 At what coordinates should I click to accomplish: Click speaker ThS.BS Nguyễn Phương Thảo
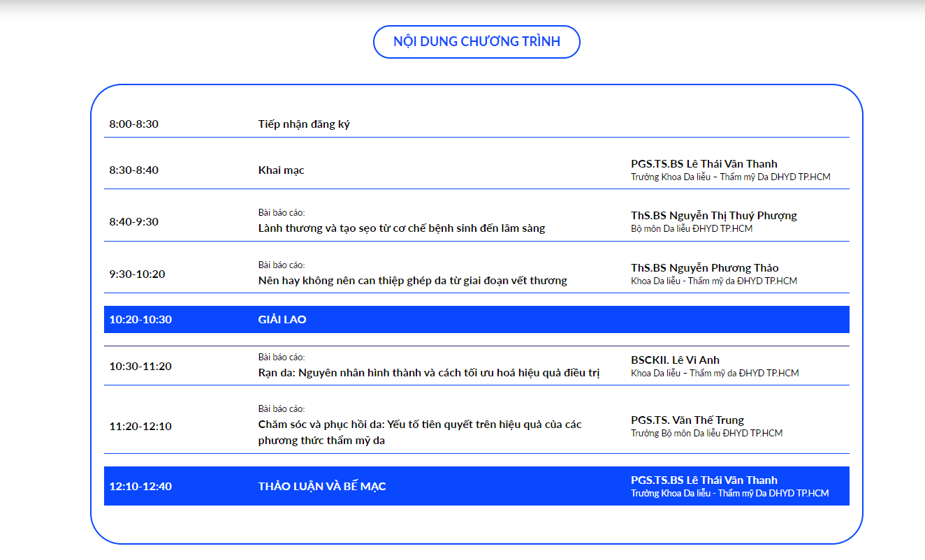click(705, 268)
